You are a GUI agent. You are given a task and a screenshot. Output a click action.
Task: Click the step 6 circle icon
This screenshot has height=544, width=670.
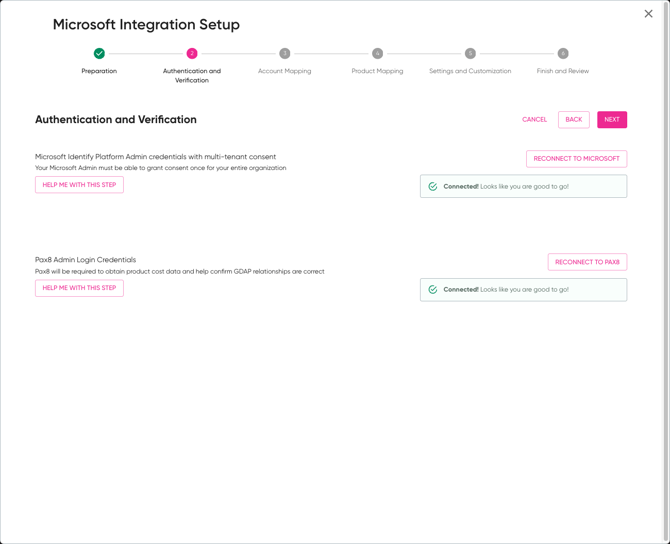563,53
